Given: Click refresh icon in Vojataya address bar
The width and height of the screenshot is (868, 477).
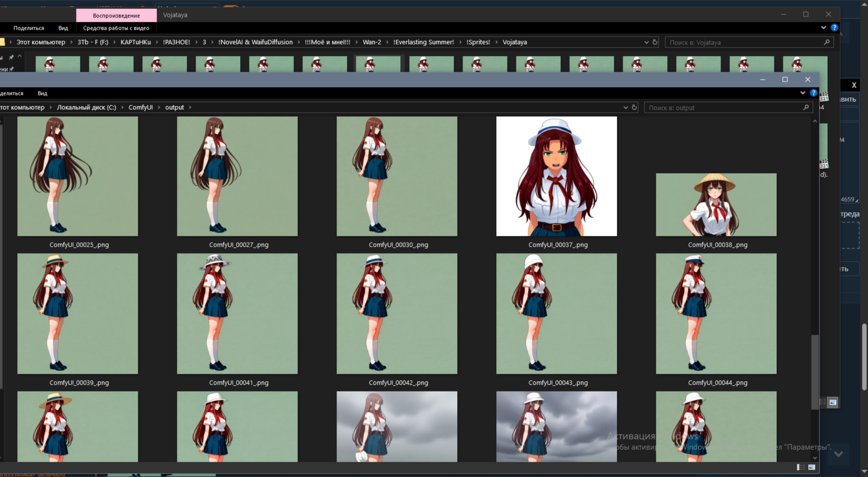Looking at the screenshot, I should pyautogui.click(x=655, y=42).
